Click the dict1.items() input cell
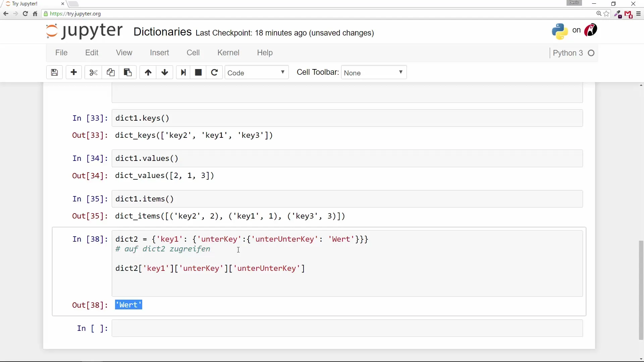 click(347, 199)
